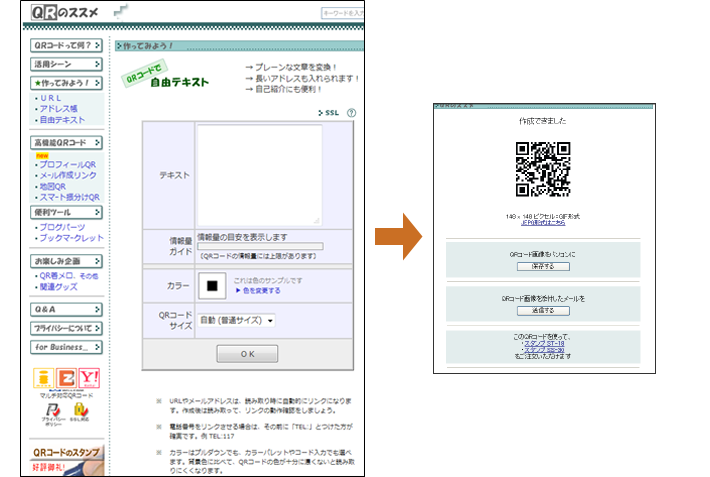710x477 pixels.
Task: Open the Q&A sidebar menu item
Action: (66, 310)
